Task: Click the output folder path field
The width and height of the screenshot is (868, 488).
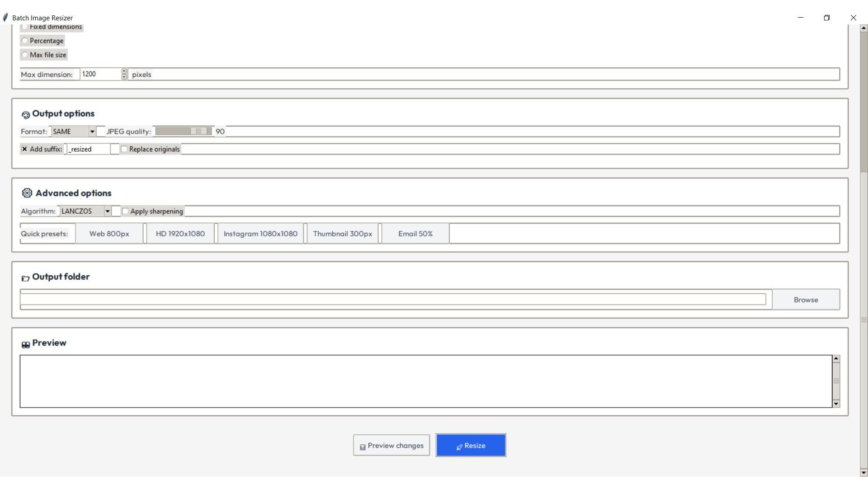Action: click(392, 299)
